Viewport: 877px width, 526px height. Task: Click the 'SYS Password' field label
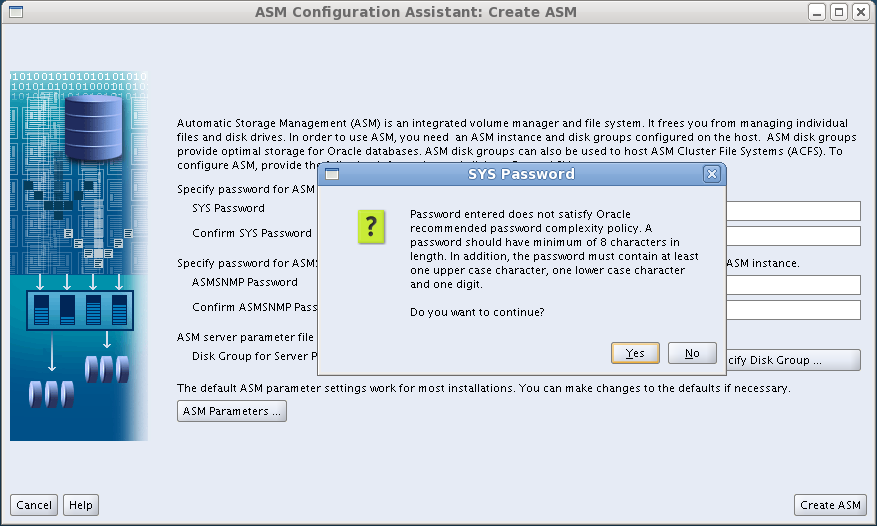click(228, 208)
